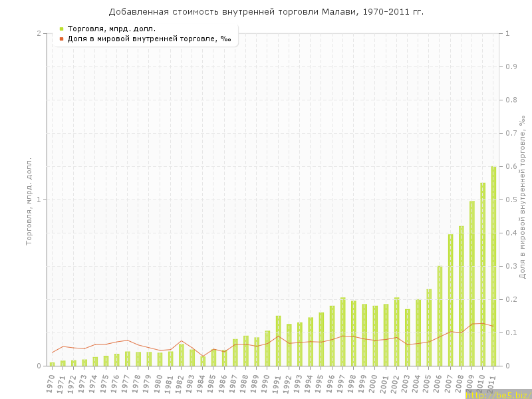The image size is (532, 399).
Task: Select the 2010 trade bar
Action: point(483,274)
